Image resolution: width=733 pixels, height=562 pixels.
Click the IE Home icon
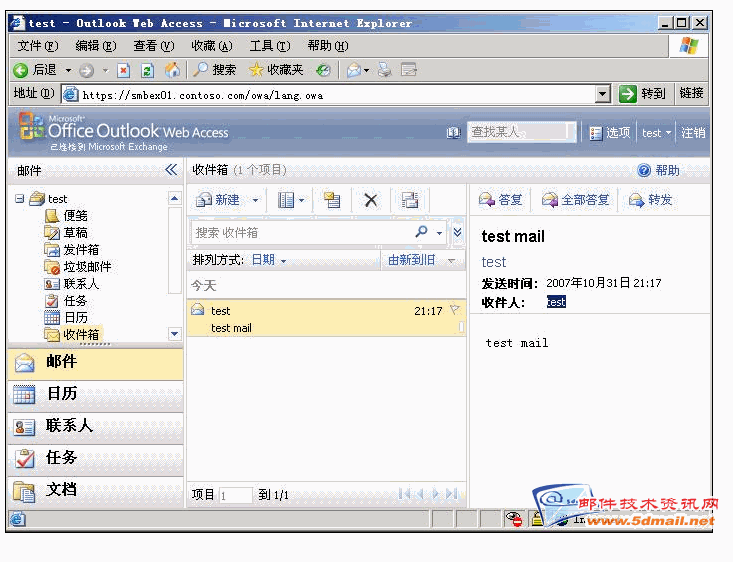click(x=172, y=70)
